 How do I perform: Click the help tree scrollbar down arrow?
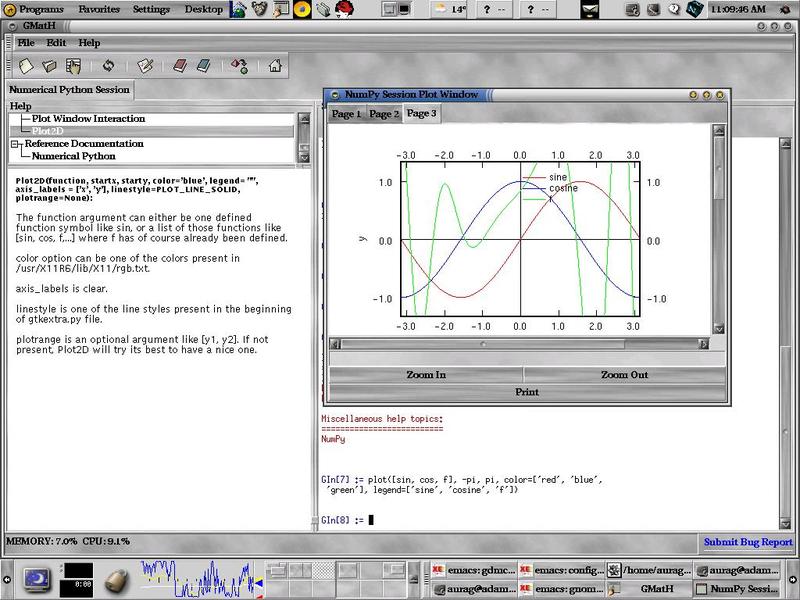(x=304, y=157)
